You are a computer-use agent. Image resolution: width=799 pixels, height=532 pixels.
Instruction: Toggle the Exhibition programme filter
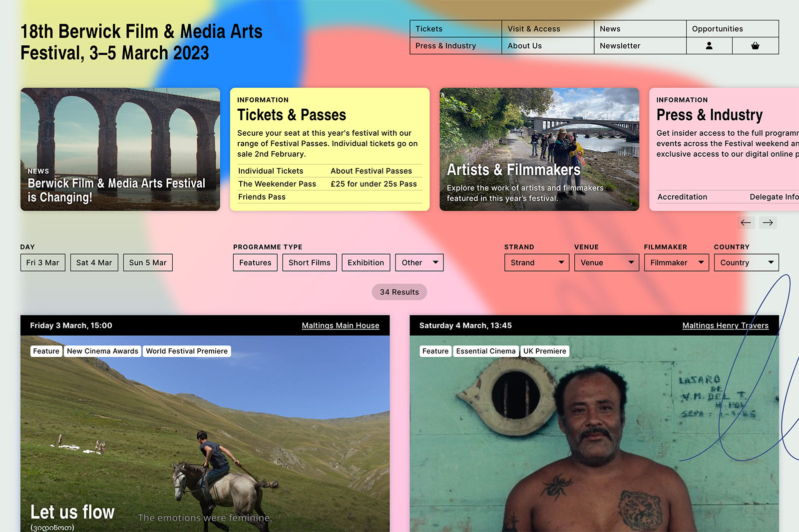366,263
